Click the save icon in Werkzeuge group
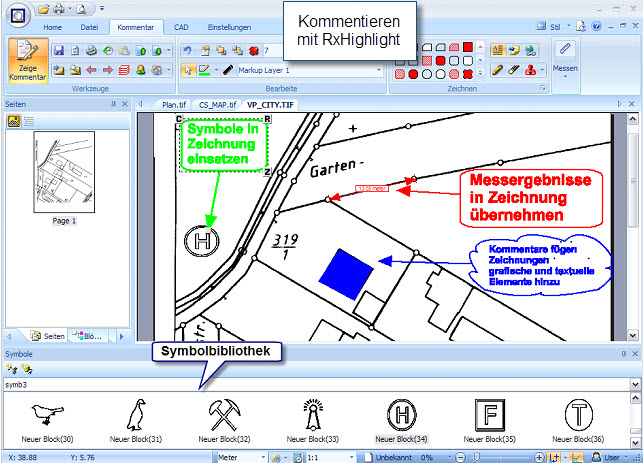Viewport: 643px width, 463px height. click(x=60, y=49)
